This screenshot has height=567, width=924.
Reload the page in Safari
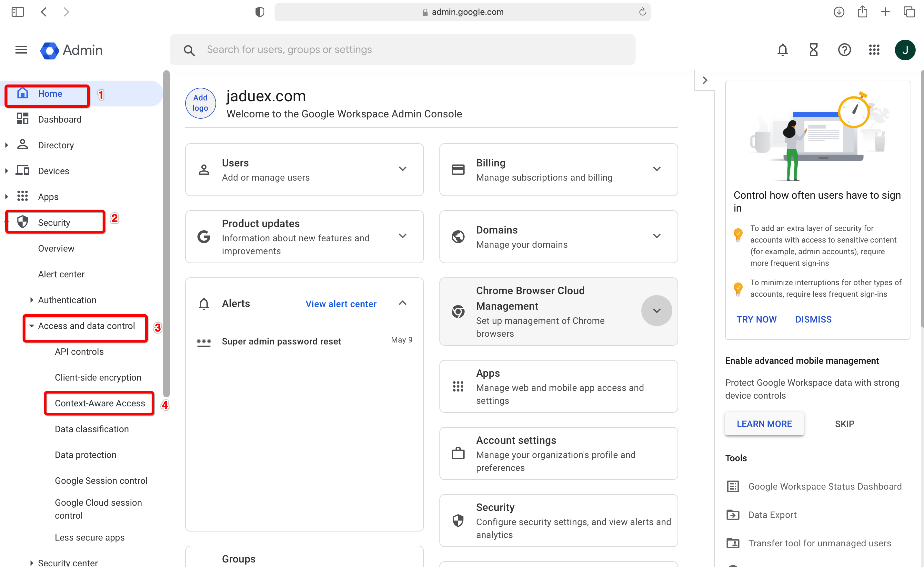tap(642, 12)
